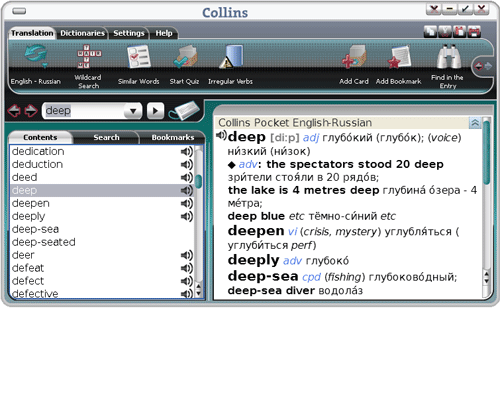Open the Dictionaries tab
Image resolution: width=500 pixels, height=405 pixels.
point(82,33)
